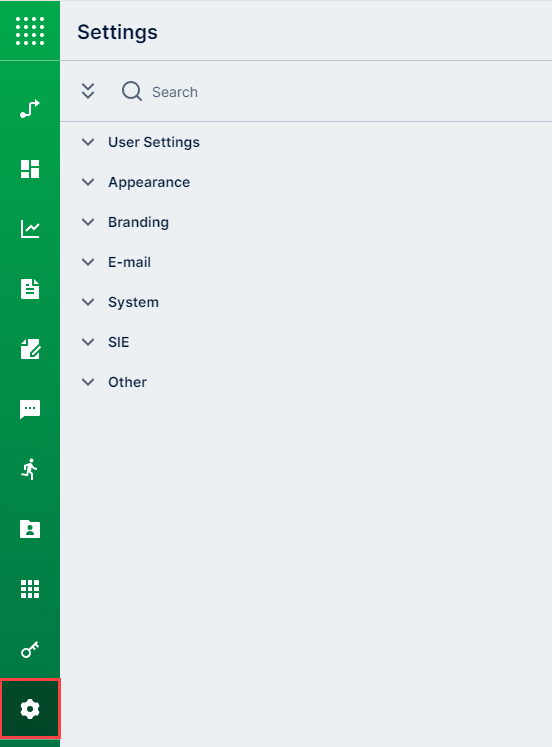Expand the Branding section chevron

click(x=88, y=222)
